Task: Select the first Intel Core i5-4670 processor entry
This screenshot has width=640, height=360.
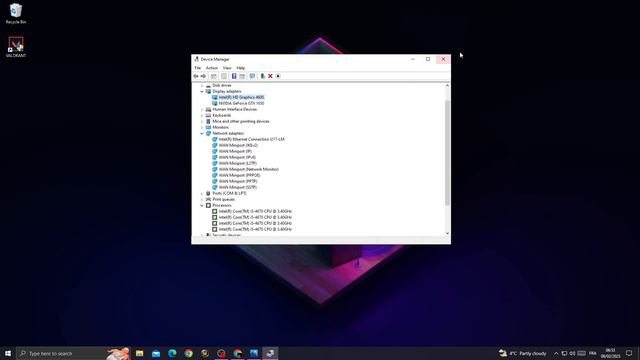Action: (255, 211)
